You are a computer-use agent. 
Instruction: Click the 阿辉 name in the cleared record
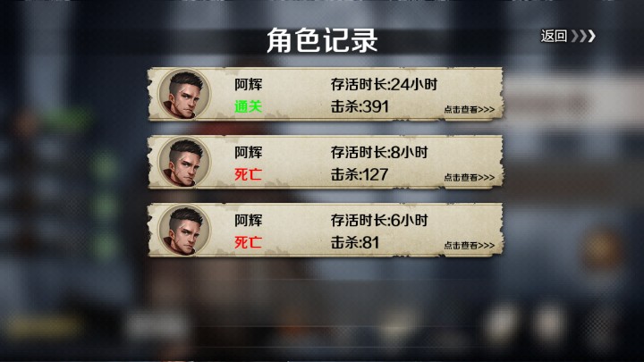tap(248, 85)
